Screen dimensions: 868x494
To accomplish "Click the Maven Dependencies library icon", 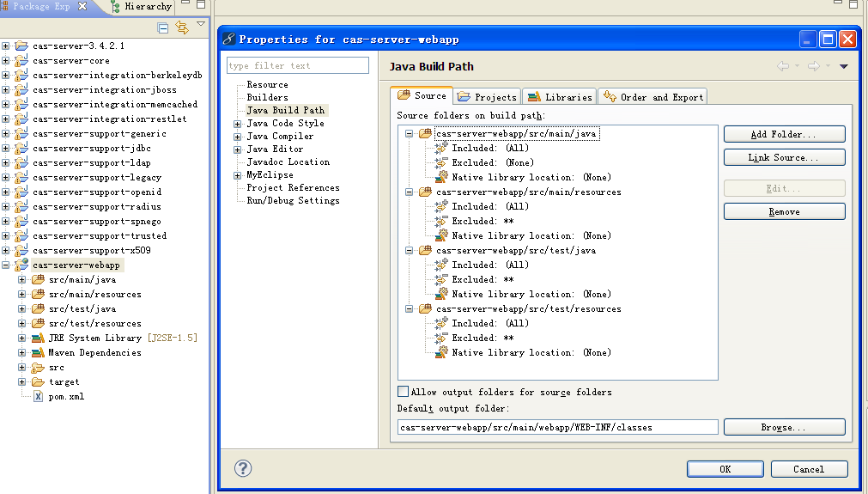I will pos(38,352).
